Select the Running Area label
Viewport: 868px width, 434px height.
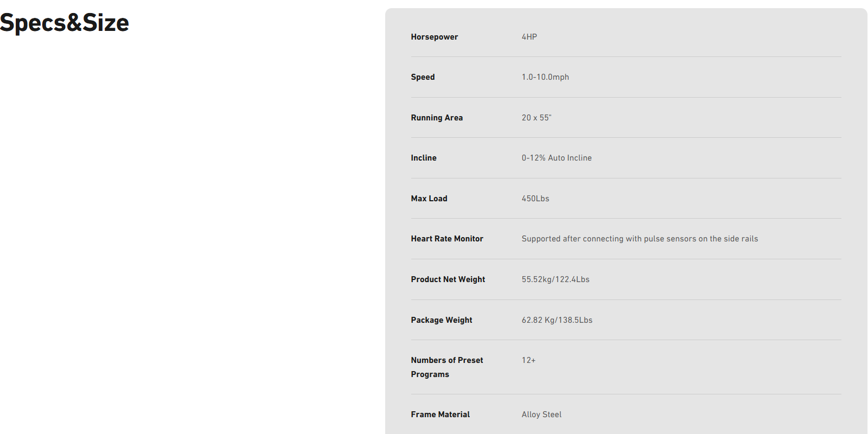[x=437, y=118]
